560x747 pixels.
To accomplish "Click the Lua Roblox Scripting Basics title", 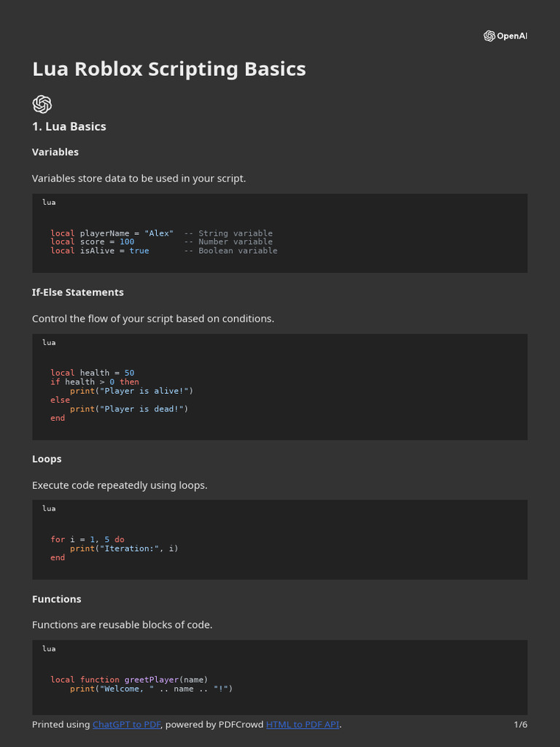I will pos(168,69).
